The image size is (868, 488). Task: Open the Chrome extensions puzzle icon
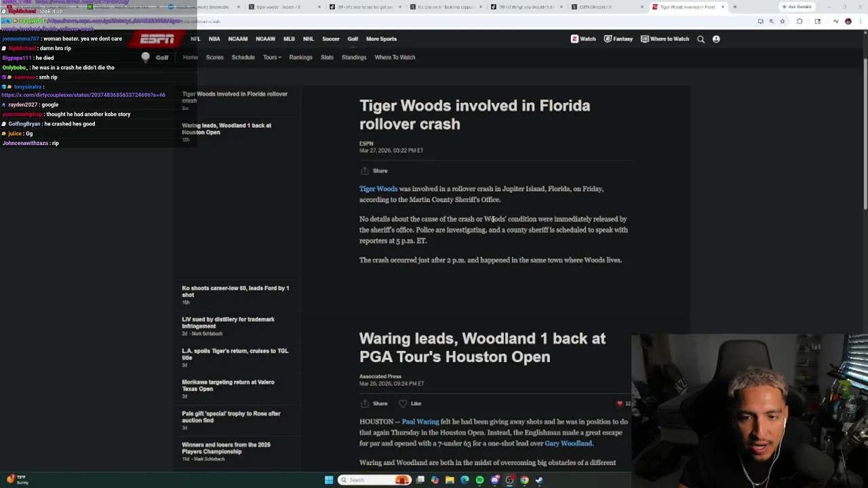click(800, 21)
